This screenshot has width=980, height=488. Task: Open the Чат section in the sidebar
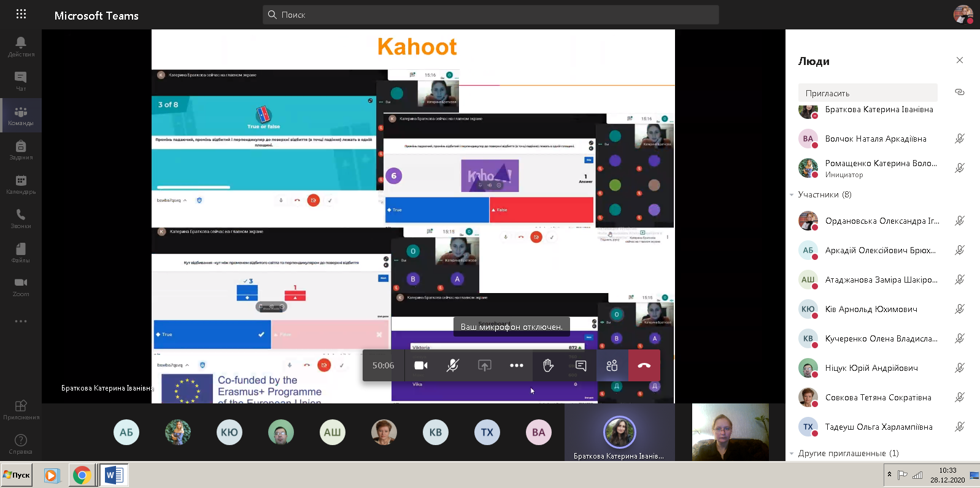21,81
